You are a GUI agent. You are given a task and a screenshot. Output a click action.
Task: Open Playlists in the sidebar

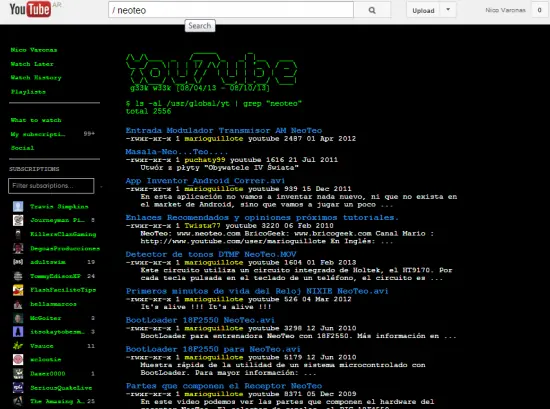28,92
